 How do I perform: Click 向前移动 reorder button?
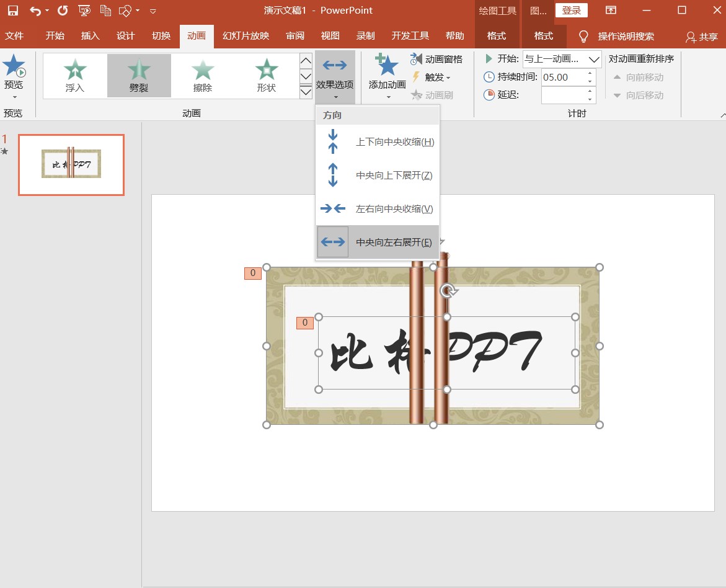click(639, 78)
